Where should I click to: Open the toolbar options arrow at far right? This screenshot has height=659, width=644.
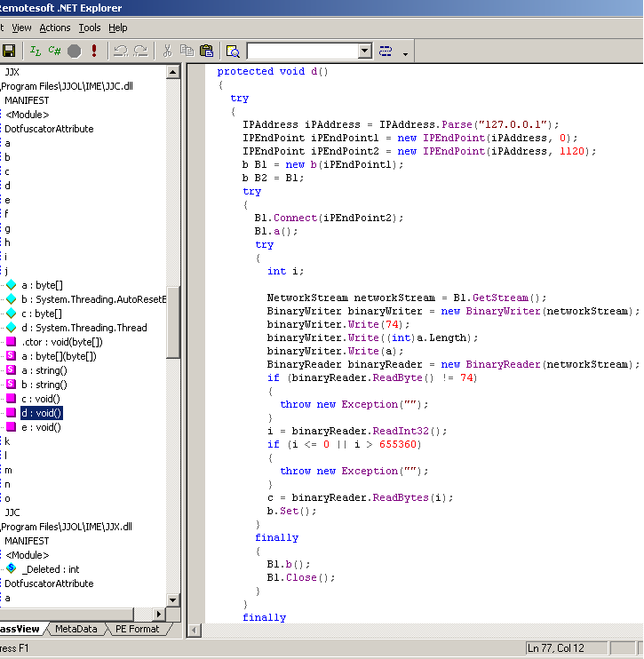click(x=406, y=53)
